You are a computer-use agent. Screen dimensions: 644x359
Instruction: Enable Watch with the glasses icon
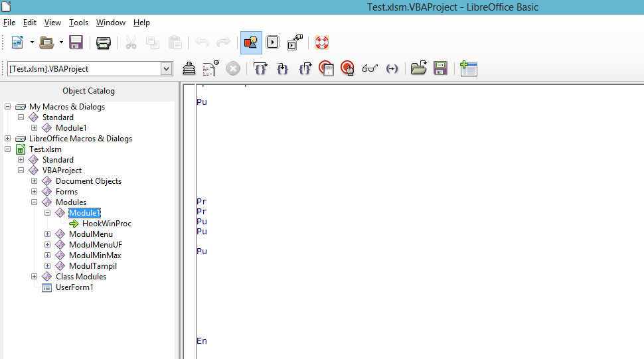point(369,68)
